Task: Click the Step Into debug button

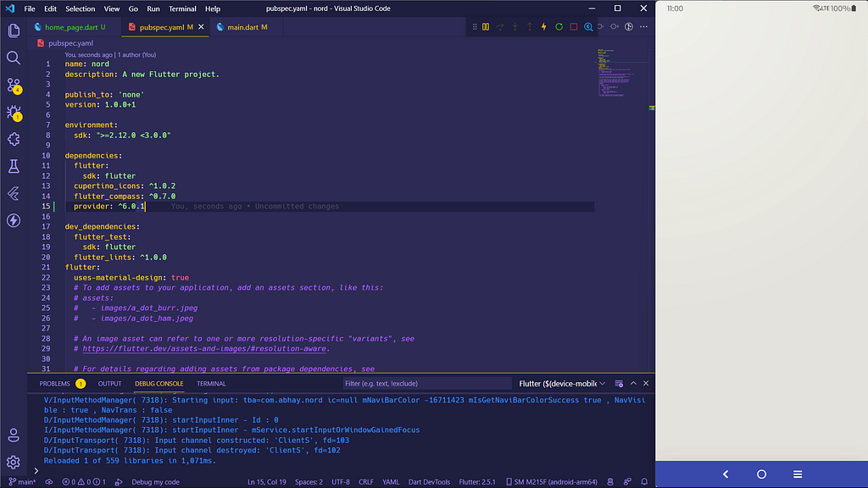Action: pos(515,26)
